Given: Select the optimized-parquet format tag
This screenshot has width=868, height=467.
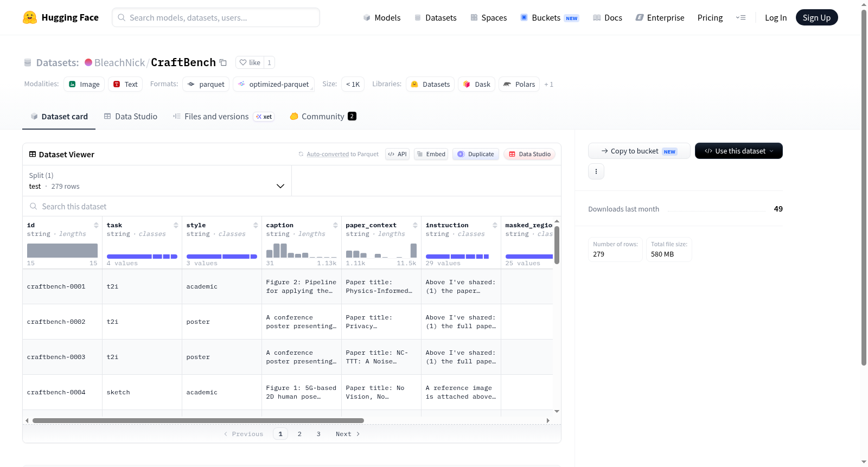Looking at the screenshot, I should (x=273, y=84).
